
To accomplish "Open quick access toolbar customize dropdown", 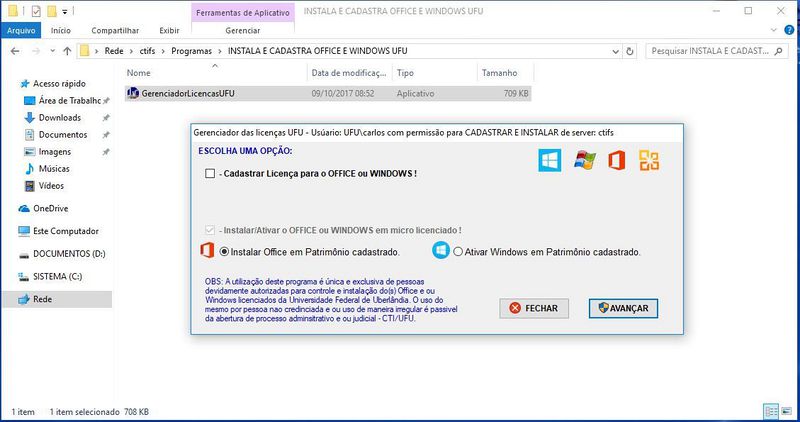I will coord(65,11).
